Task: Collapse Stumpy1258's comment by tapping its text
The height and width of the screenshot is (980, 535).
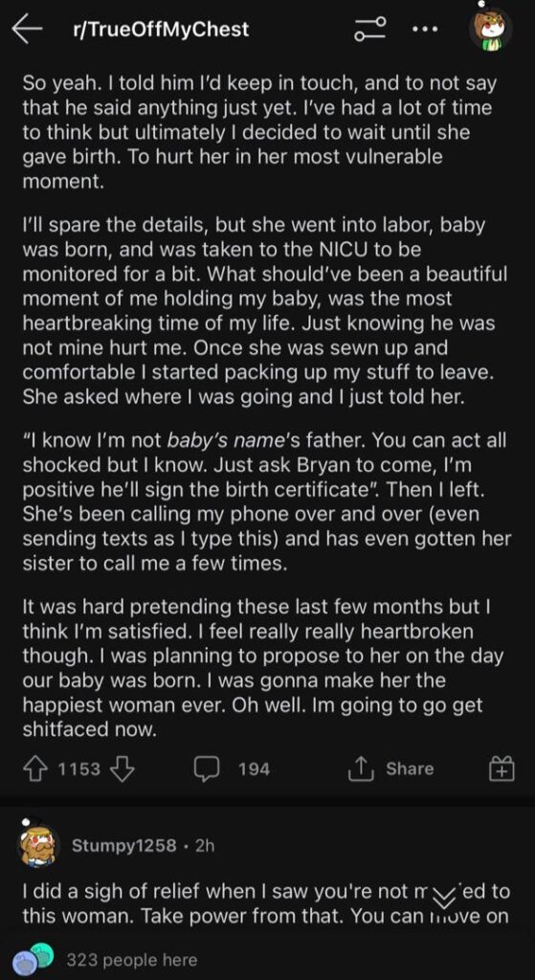Action: pyautogui.click(x=266, y=905)
